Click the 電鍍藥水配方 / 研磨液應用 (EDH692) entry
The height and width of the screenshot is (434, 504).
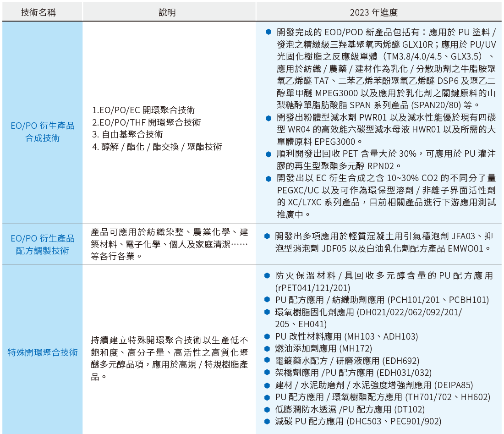347,361
